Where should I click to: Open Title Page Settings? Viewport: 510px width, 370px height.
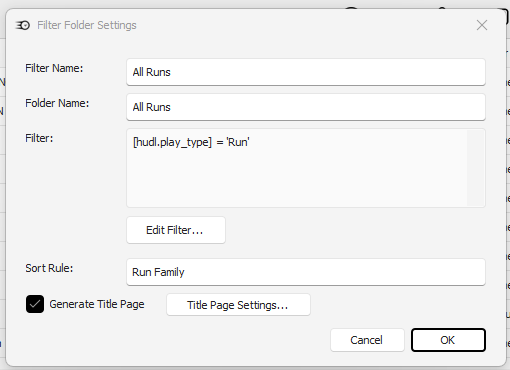click(238, 305)
